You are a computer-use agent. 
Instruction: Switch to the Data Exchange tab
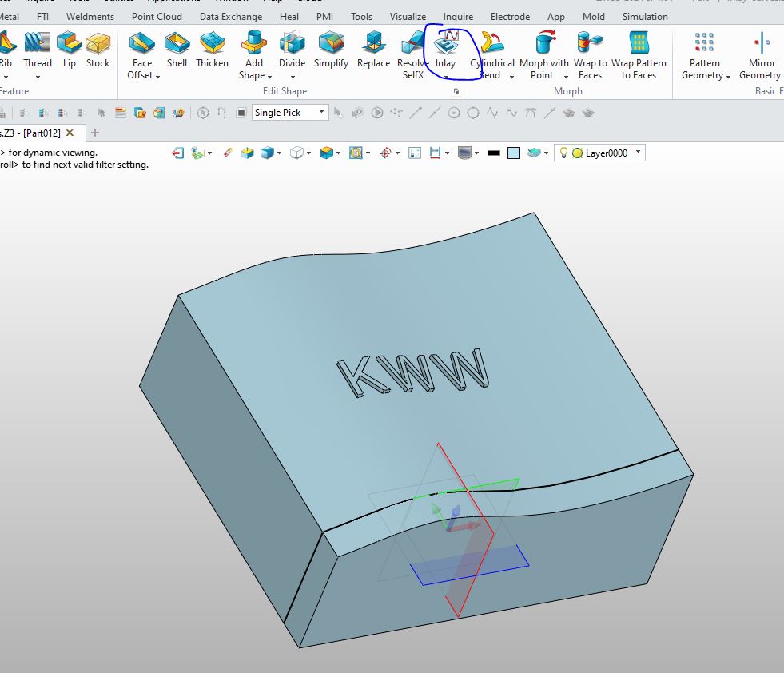tap(231, 17)
